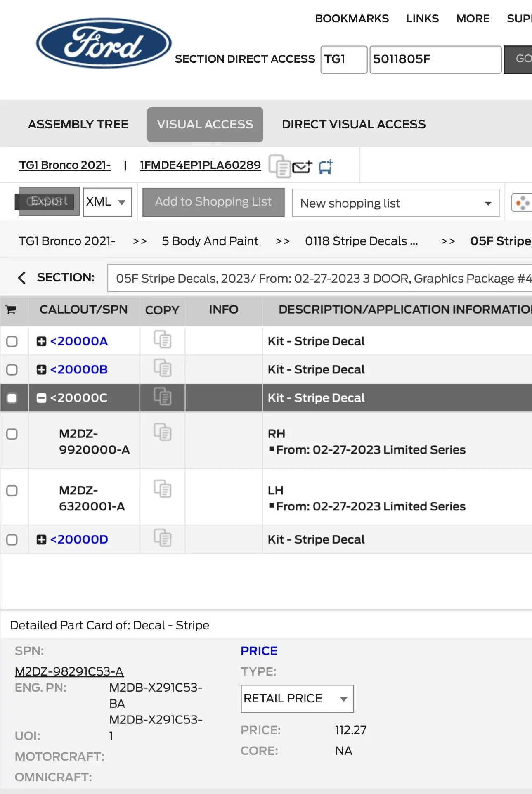Open callout link <20000B
Viewport: 532px width, 794px height.
click(x=79, y=369)
